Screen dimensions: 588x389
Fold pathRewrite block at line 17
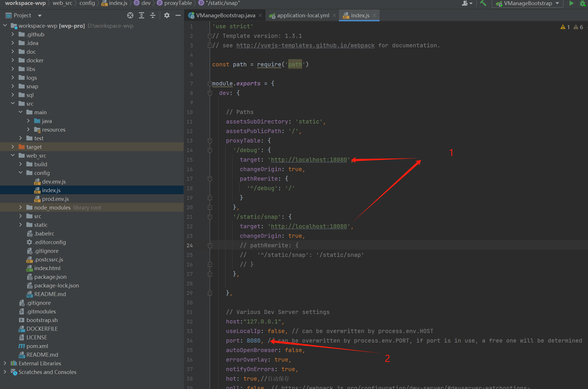click(x=210, y=179)
